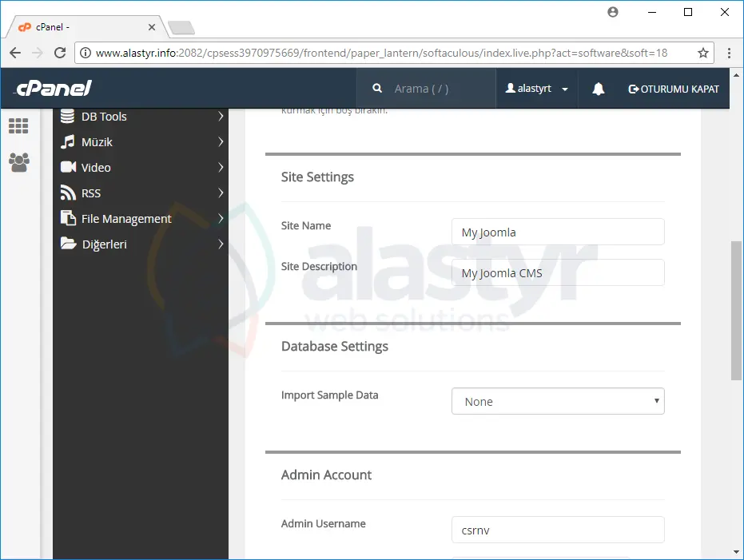Screen dimensions: 744x560
Task: Open the user manager people icon
Action: [19, 162]
